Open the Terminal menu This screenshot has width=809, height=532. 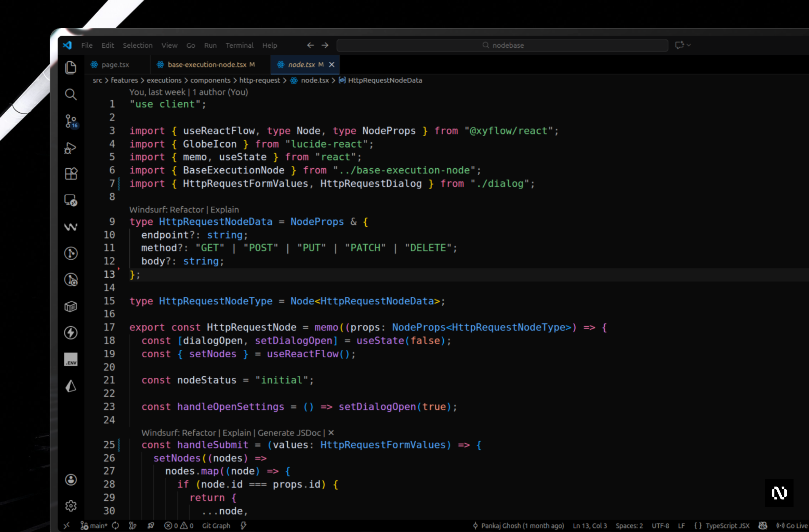pyautogui.click(x=239, y=45)
